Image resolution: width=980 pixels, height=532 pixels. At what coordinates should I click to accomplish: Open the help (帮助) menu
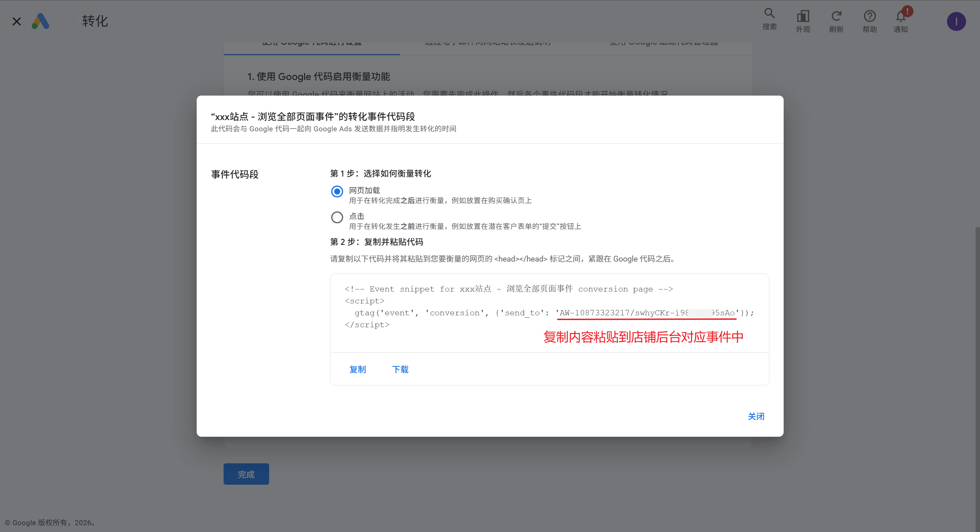(869, 21)
